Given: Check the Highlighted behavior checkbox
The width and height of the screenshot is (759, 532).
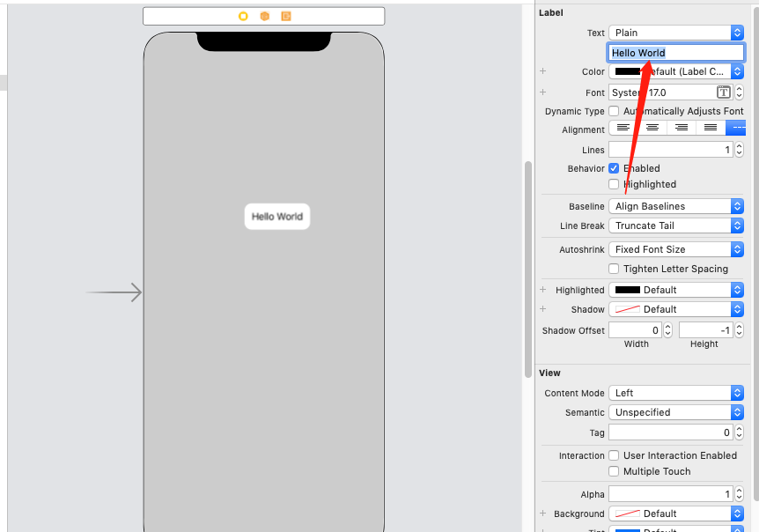Looking at the screenshot, I should coord(614,184).
